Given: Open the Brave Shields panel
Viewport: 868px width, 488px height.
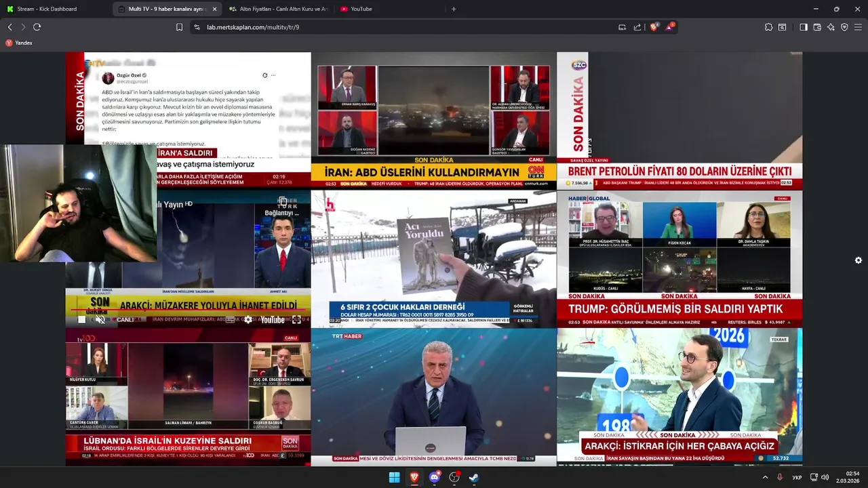Looking at the screenshot, I should pyautogui.click(x=654, y=27).
